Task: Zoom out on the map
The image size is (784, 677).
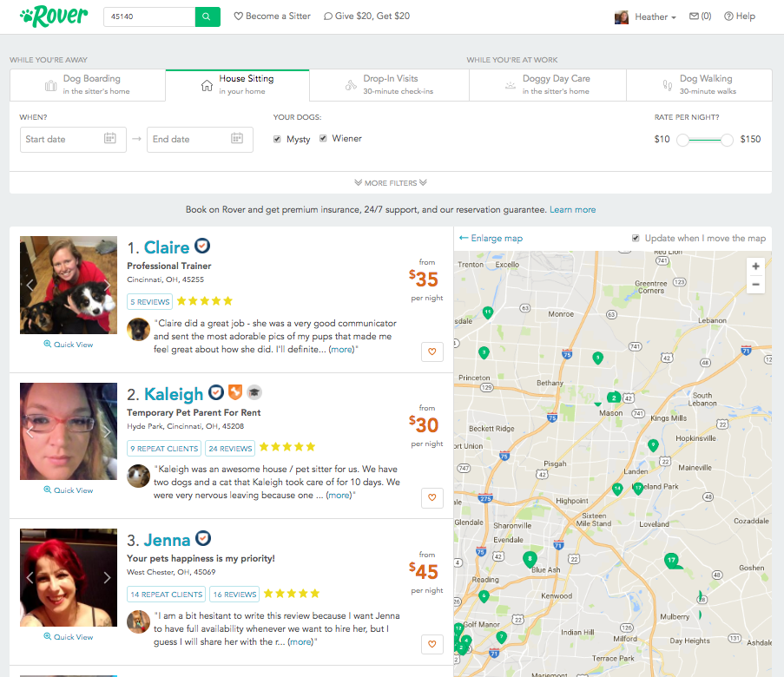Action: click(755, 285)
